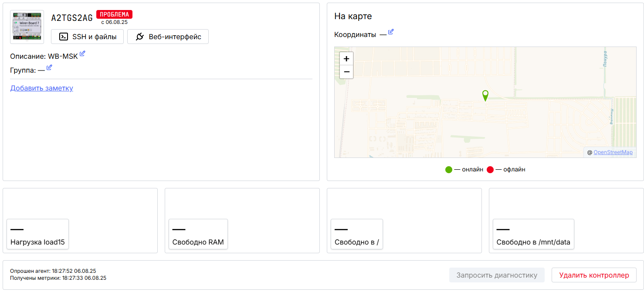This screenshot has height=295, width=644.
Task: Click the red ПРОБЛЕМА status badge
Action: (x=114, y=14)
